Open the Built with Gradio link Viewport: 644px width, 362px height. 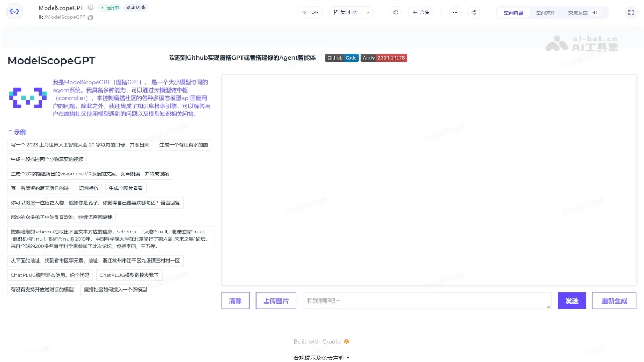click(321, 342)
